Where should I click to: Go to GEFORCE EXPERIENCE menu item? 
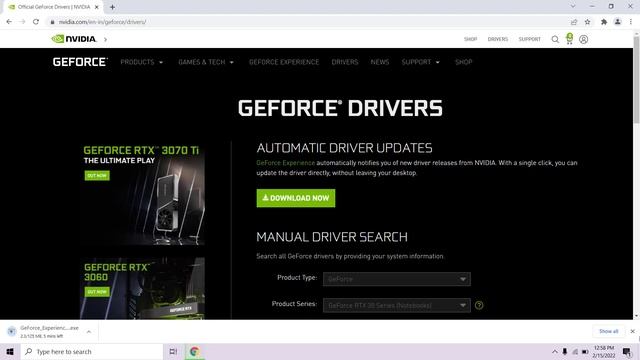tap(284, 62)
